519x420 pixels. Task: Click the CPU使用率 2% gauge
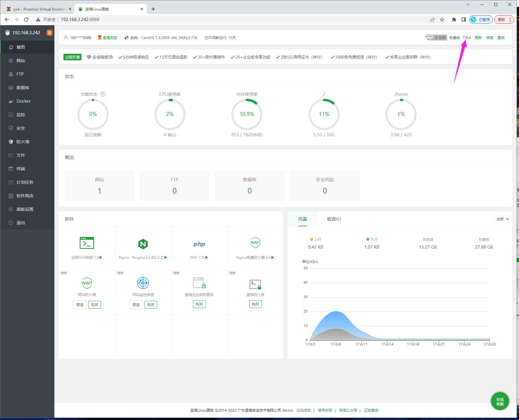tap(170, 114)
